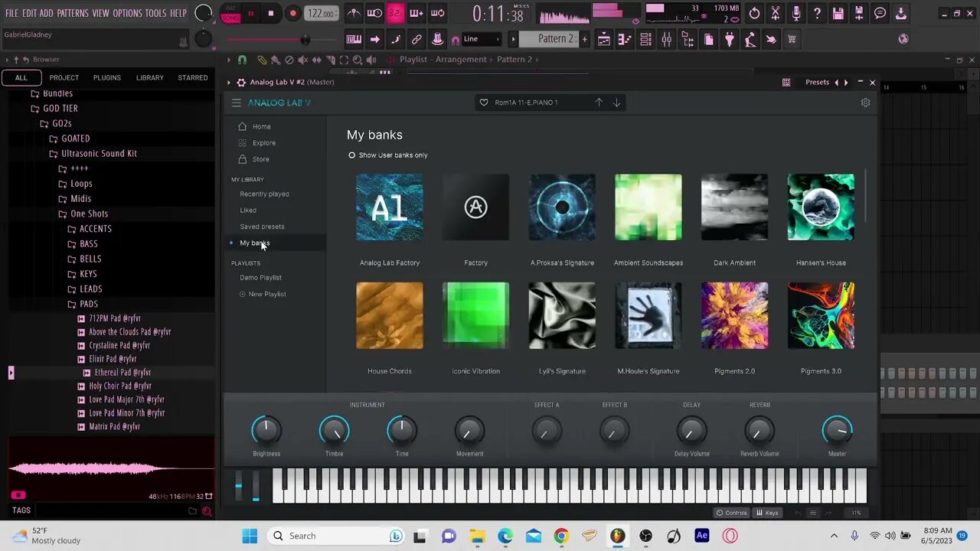Stop playback in FL Studio transport

click(x=270, y=13)
